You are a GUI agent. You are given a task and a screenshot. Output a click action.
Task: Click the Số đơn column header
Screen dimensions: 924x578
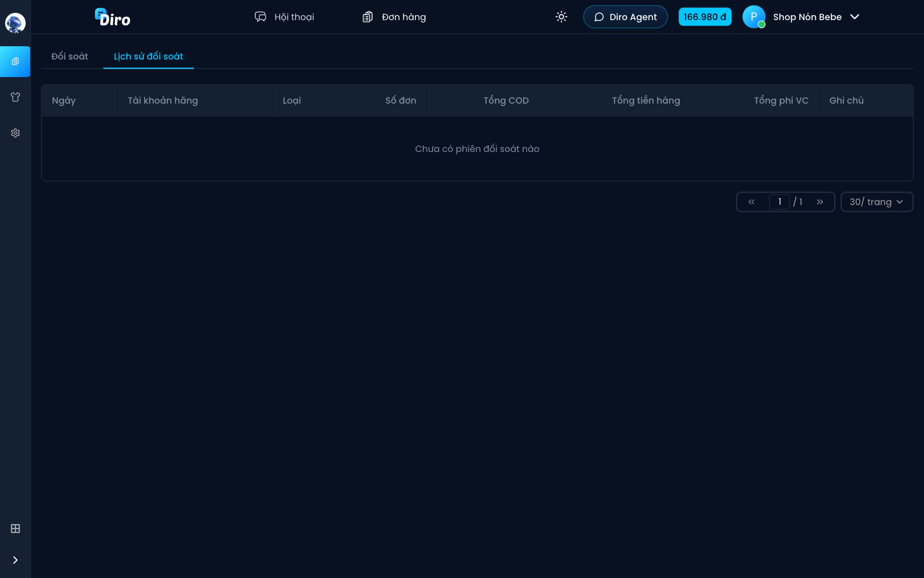tap(401, 101)
